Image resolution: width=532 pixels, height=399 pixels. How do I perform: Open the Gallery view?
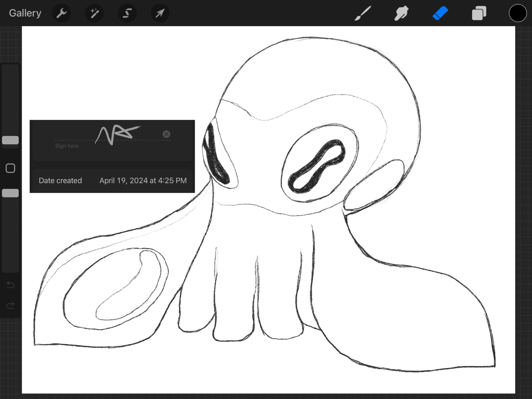pyautogui.click(x=25, y=13)
